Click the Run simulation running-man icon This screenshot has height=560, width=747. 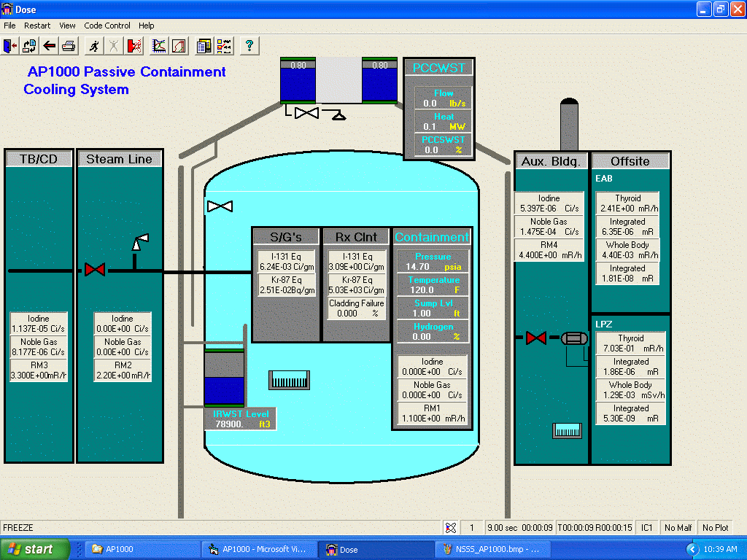point(94,46)
